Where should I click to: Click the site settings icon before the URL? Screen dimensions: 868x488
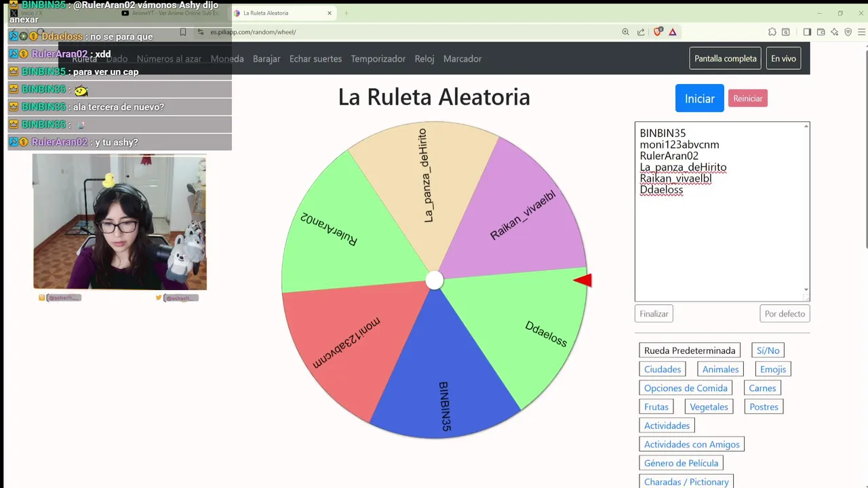[x=201, y=32]
